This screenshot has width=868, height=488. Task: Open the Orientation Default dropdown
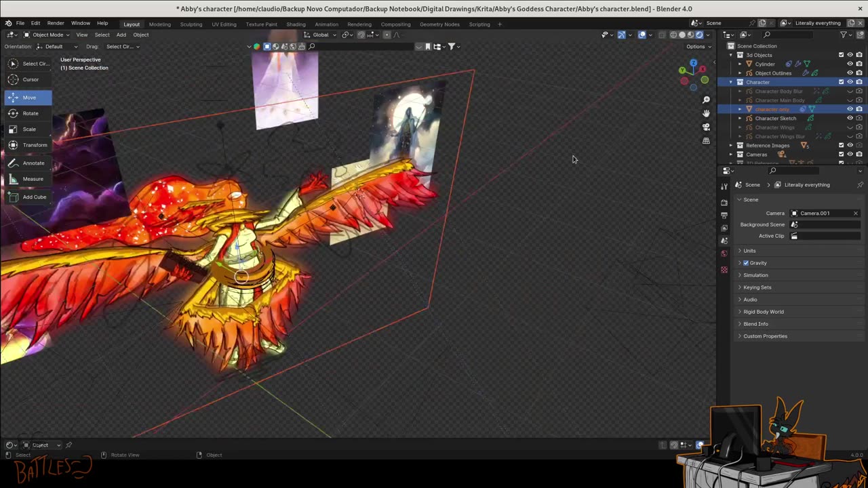pos(57,47)
